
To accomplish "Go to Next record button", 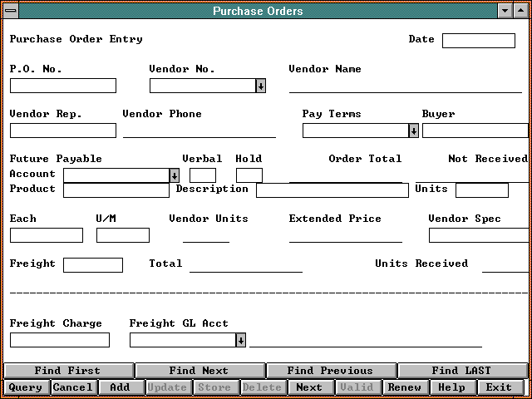I will click(x=309, y=387).
